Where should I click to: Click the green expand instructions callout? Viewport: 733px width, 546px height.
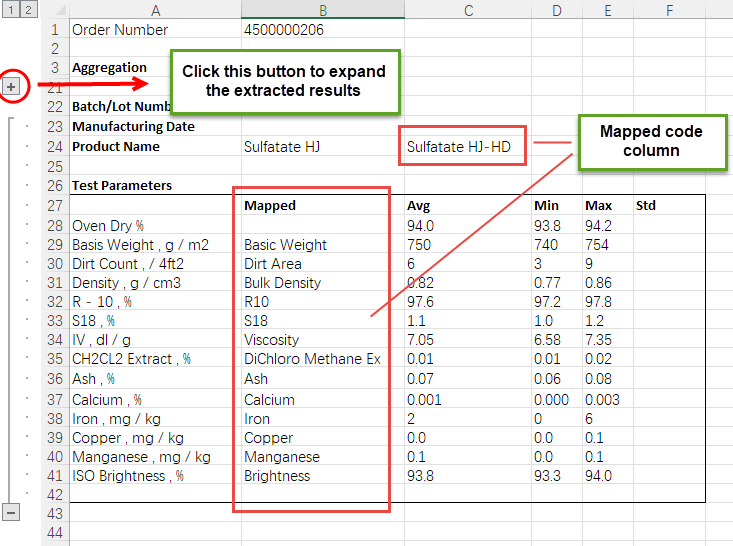click(284, 81)
